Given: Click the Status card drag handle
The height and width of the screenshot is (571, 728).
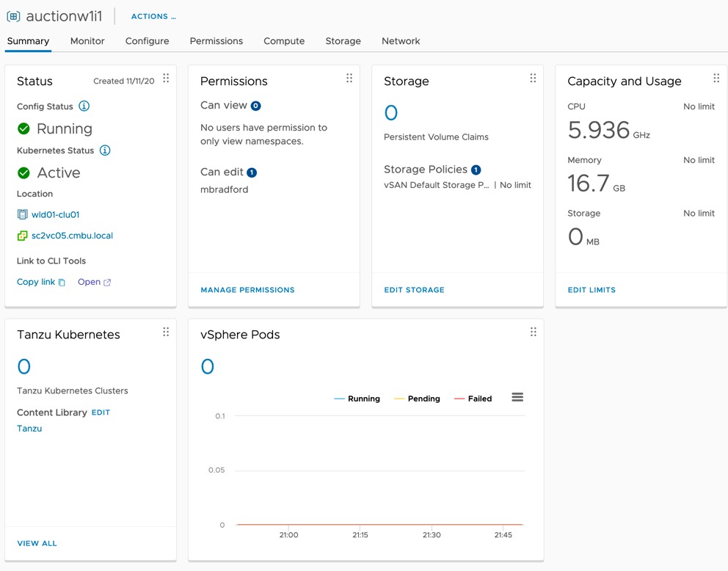Looking at the screenshot, I should point(166,78).
